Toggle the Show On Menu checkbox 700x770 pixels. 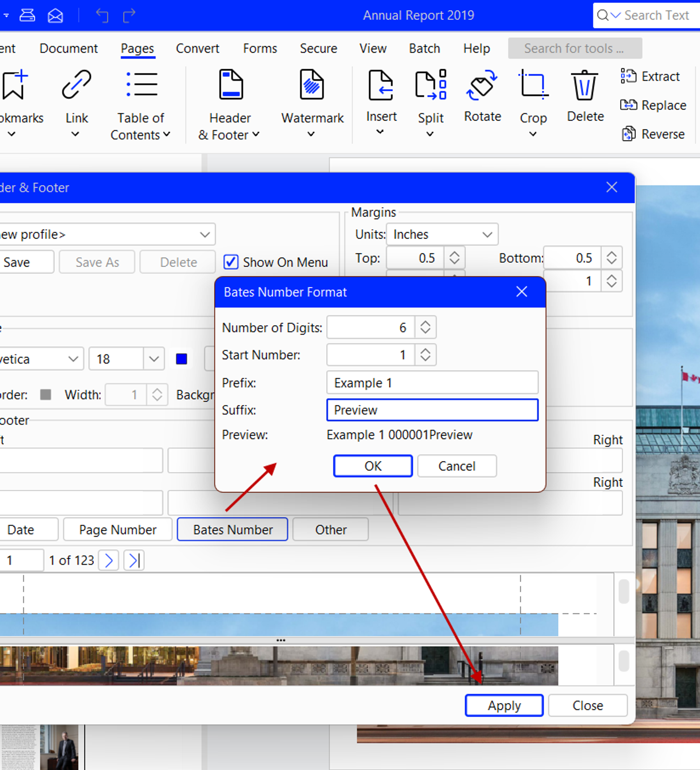(x=231, y=262)
